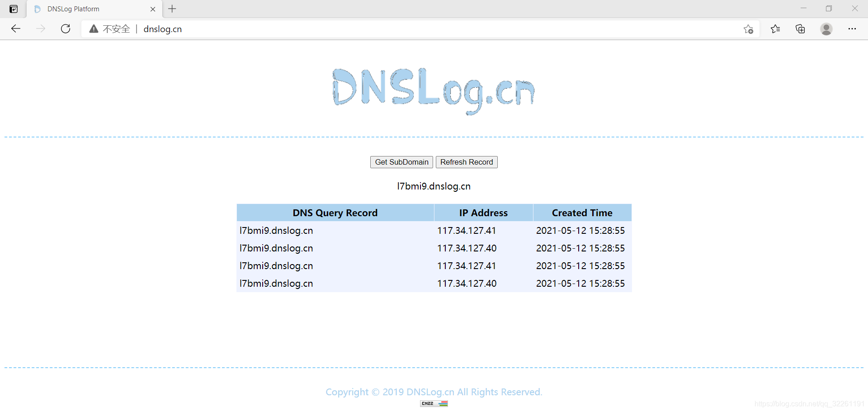Screen dimensions: 868x412
Task: Click the Get SubDomain button
Action: coord(401,162)
